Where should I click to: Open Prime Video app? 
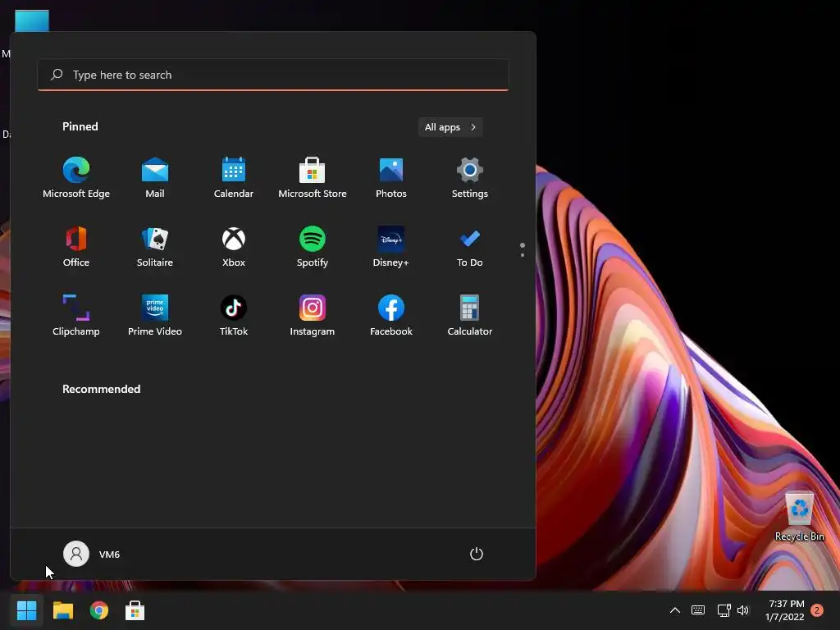(155, 316)
